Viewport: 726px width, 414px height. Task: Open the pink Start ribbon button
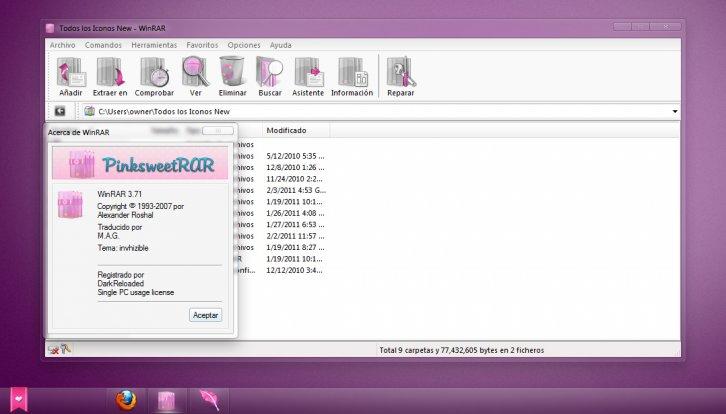[x=19, y=399]
